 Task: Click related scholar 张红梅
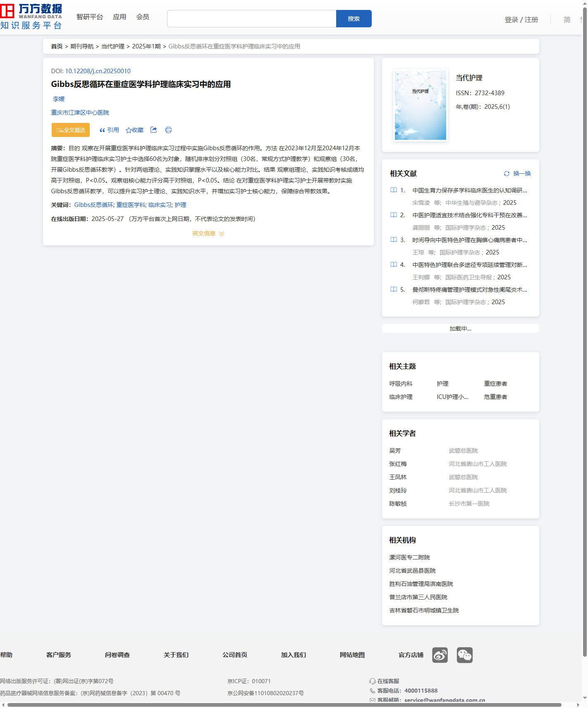pos(398,464)
